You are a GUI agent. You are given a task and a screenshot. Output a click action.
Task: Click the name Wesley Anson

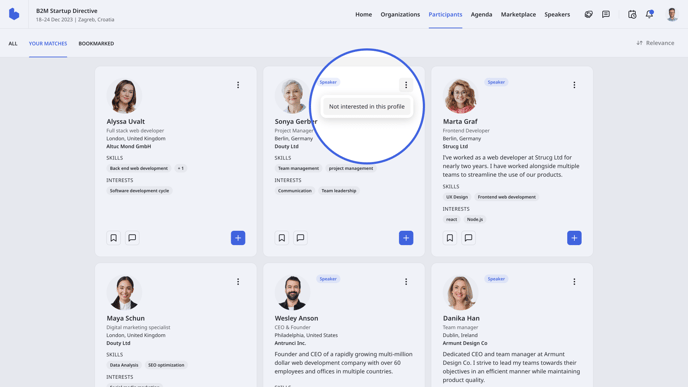tap(296, 318)
